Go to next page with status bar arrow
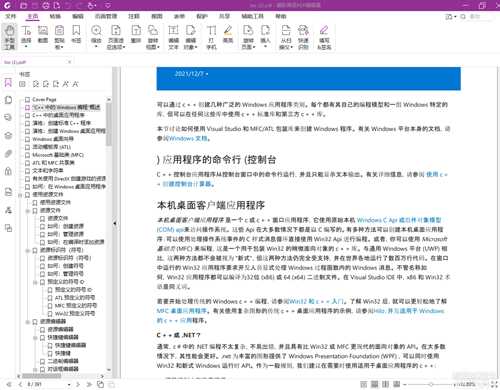Screen dimensions: 500x390 pyautogui.click(x=78, y=385)
